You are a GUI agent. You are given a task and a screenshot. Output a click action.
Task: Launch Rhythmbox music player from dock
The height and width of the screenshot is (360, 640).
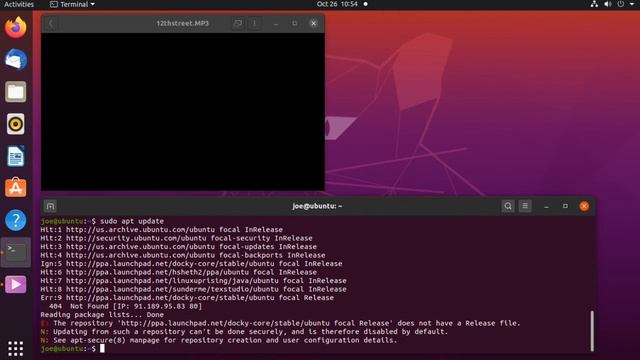tap(16, 124)
